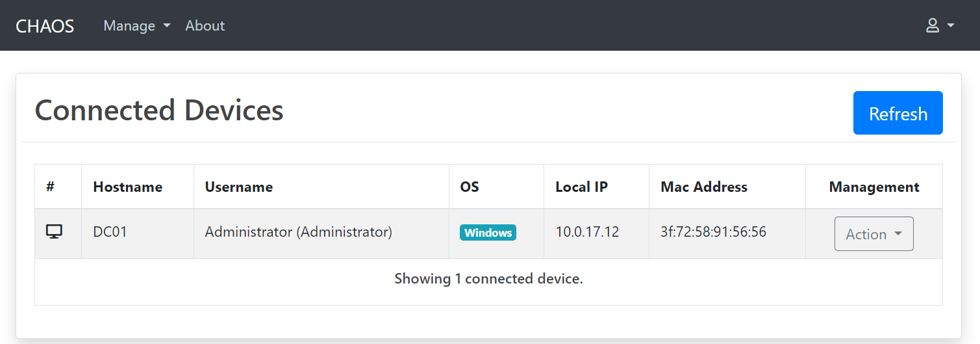The image size is (980, 344).
Task: Click the Local IP column header
Action: 581,187
